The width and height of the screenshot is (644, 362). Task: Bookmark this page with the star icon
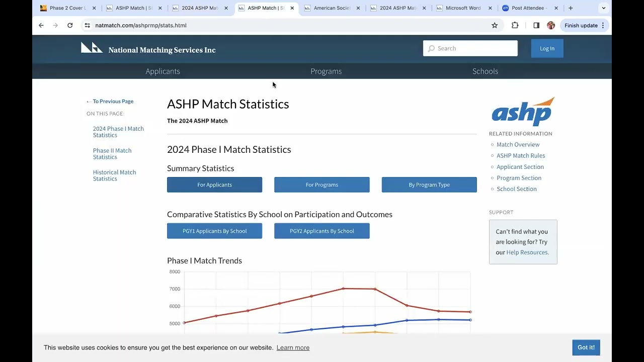click(495, 25)
